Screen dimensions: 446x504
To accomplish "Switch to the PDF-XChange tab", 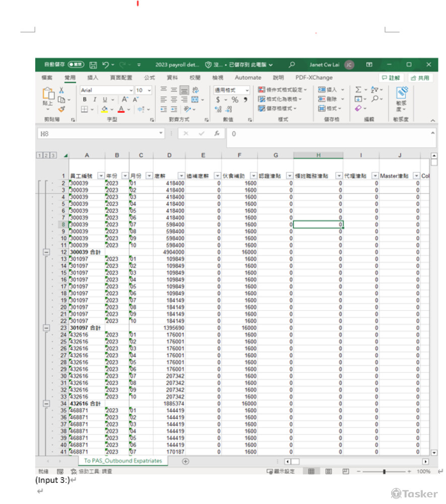I will click(314, 78).
